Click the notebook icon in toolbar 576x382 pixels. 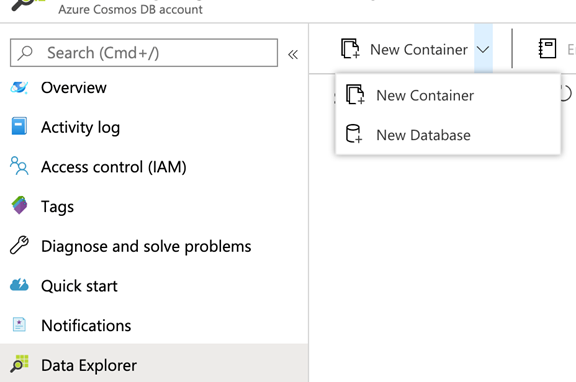coord(547,48)
